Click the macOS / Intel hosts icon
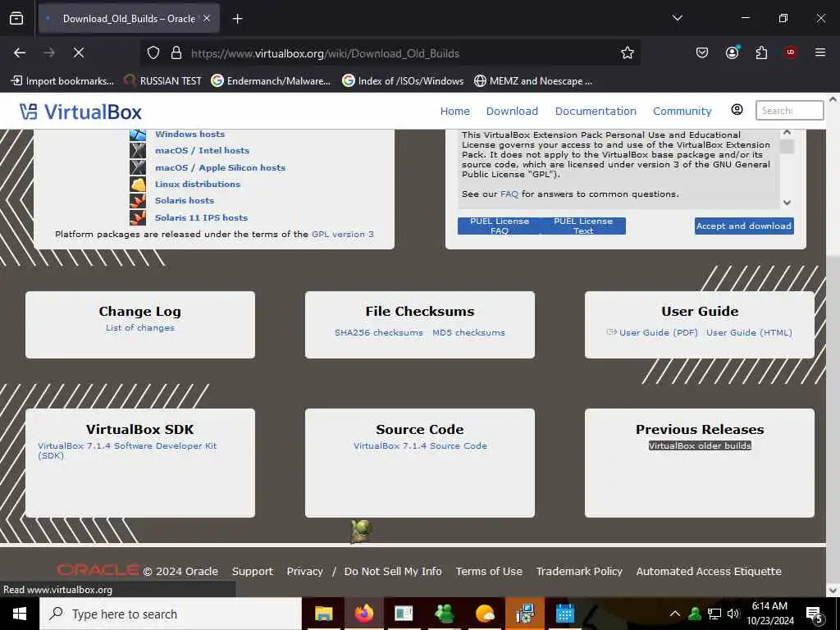The image size is (840, 630). coord(138,151)
